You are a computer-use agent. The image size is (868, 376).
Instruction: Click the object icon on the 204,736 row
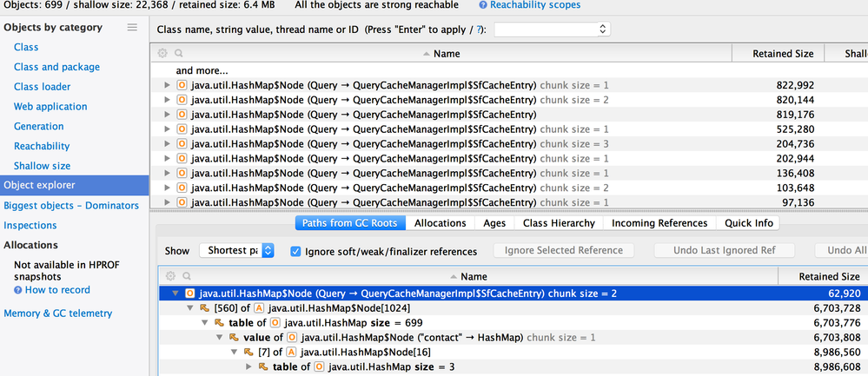(x=182, y=144)
